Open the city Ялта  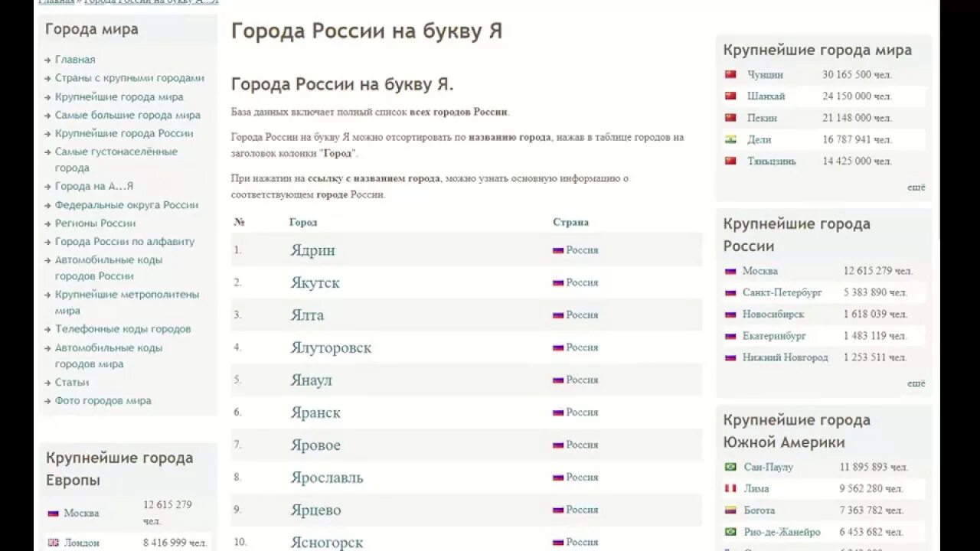click(x=307, y=315)
